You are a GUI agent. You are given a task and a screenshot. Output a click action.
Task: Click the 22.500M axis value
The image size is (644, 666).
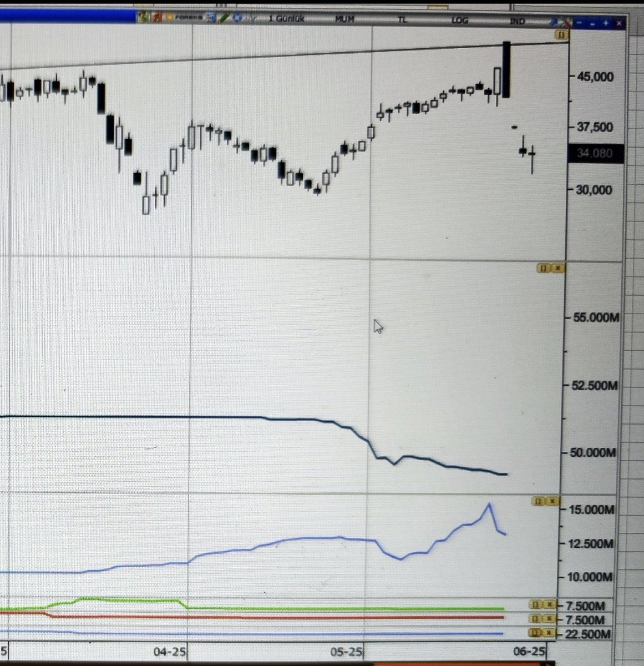[588, 634]
